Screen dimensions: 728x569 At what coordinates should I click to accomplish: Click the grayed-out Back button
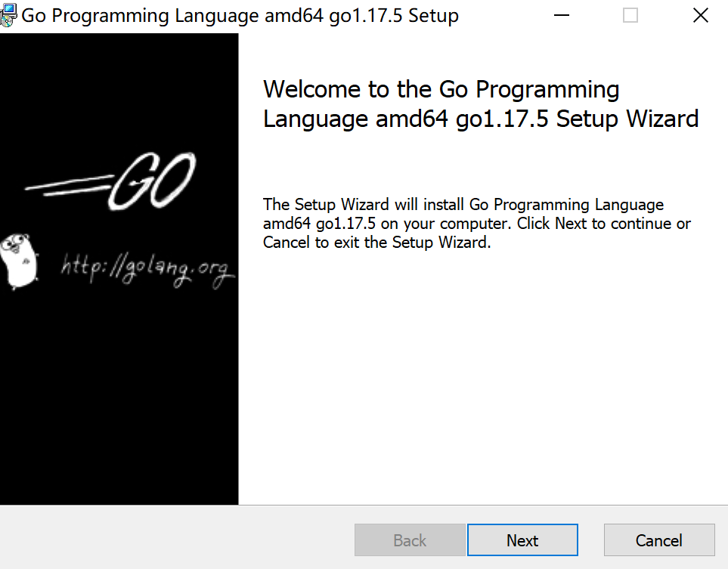click(x=410, y=540)
